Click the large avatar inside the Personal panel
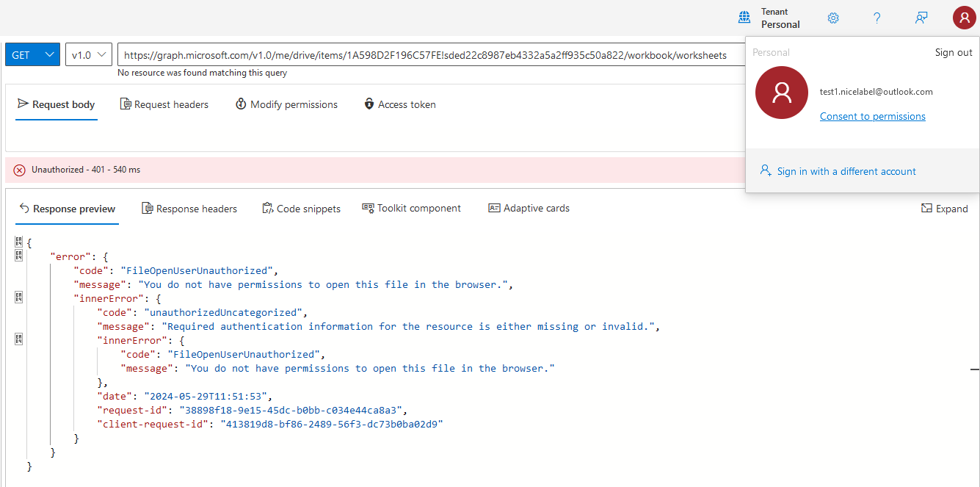The image size is (980, 487). tap(781, 93)
